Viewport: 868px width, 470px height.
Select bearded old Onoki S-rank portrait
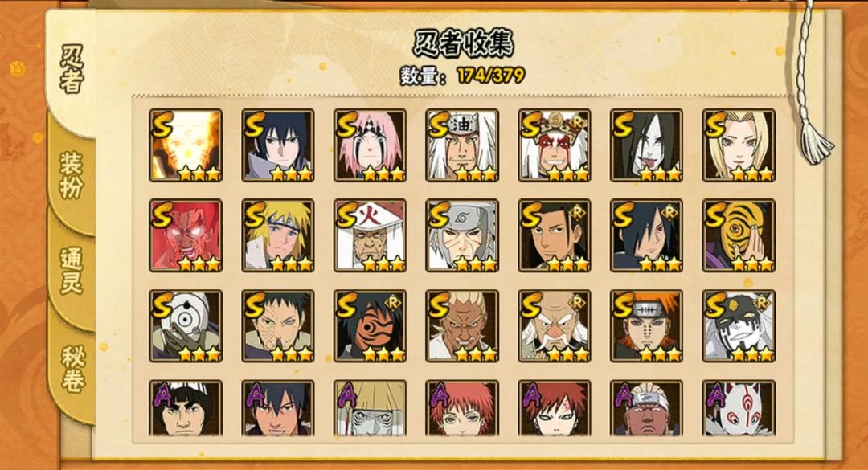[555, 326]
